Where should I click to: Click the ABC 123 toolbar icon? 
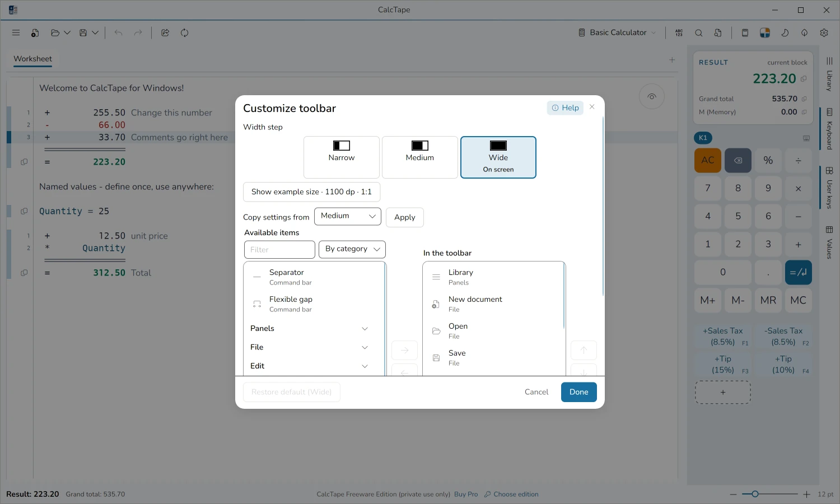pos(679,32)
